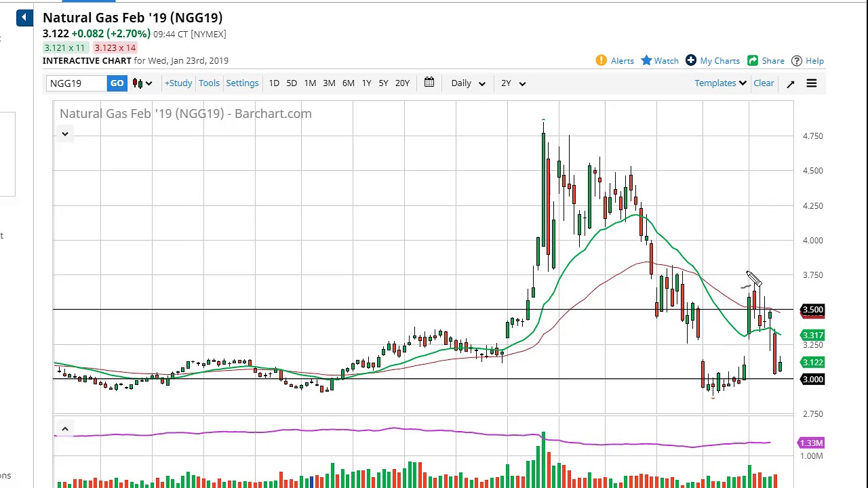Open the Templates dropdown

point(720,83)
